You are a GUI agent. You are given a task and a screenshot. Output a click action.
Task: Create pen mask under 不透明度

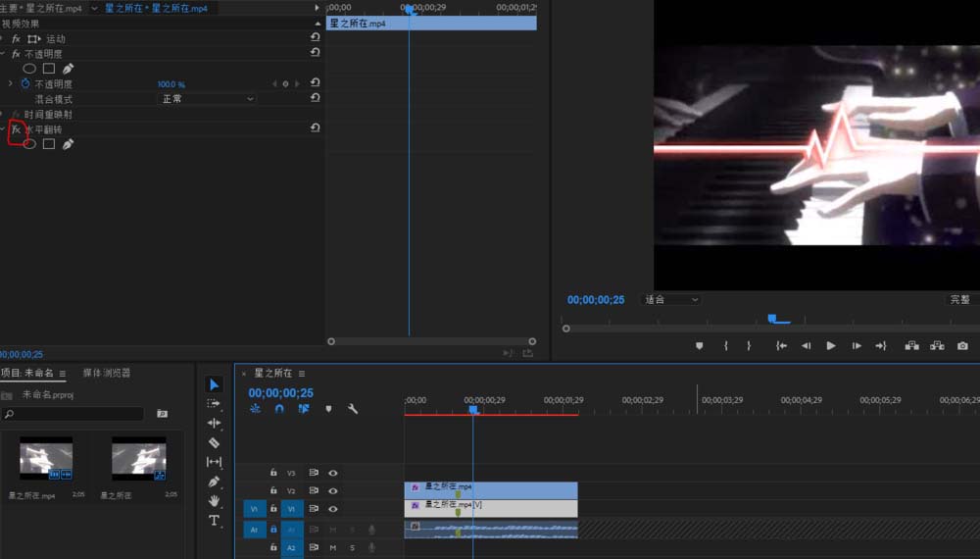click(69, 69)
